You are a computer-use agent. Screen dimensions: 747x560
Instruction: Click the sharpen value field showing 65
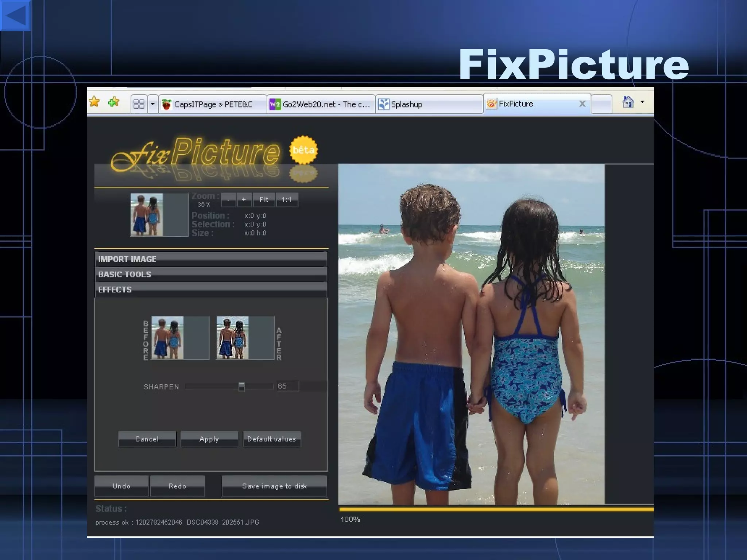[288, 386]
